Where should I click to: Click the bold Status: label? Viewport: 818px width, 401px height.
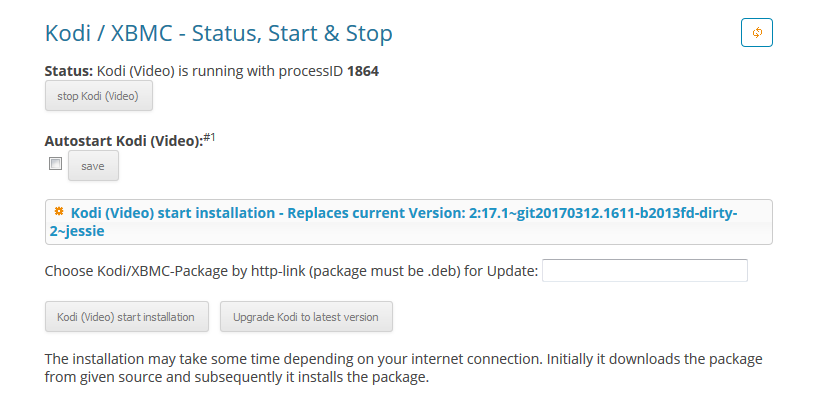[69, 71]
